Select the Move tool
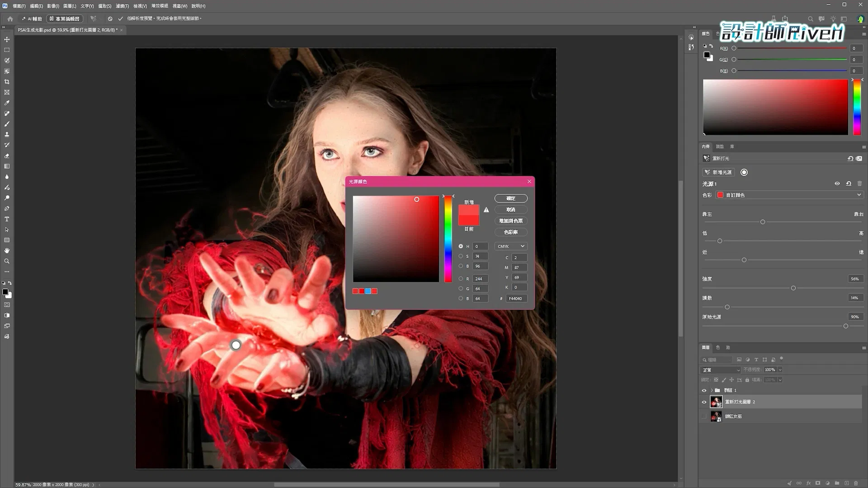The image size is (868, 488). click(x=7, y=39)
